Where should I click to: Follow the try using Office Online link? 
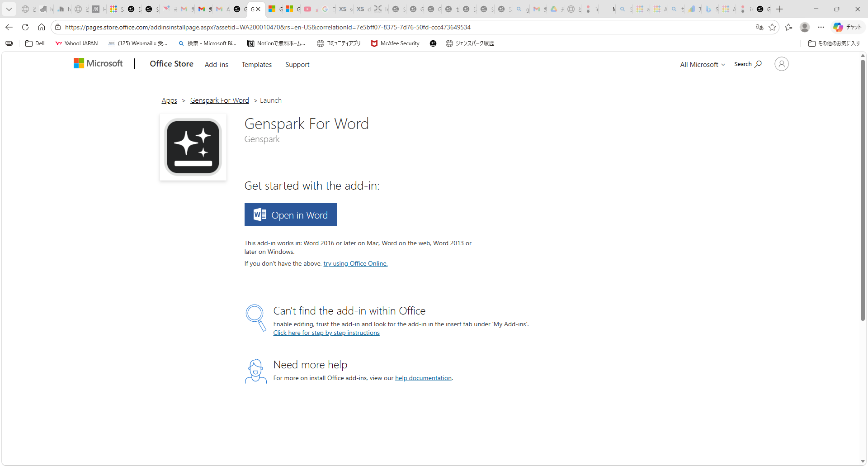355,263
